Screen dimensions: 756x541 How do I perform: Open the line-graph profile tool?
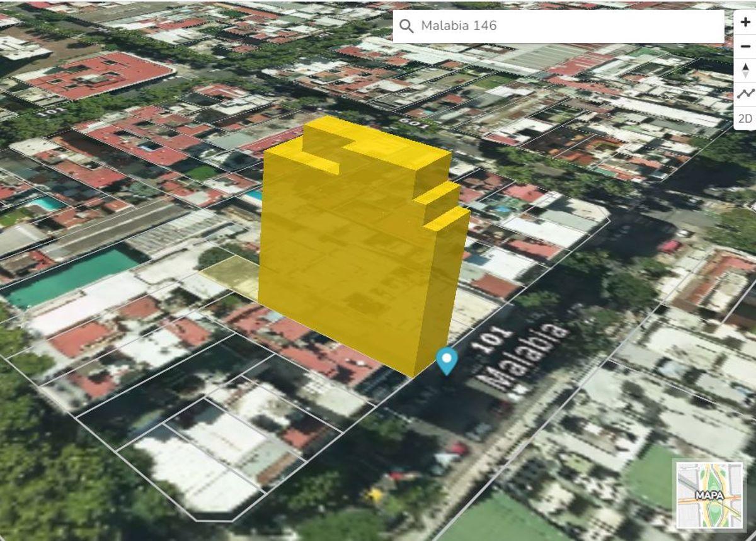tap(745, 94)
